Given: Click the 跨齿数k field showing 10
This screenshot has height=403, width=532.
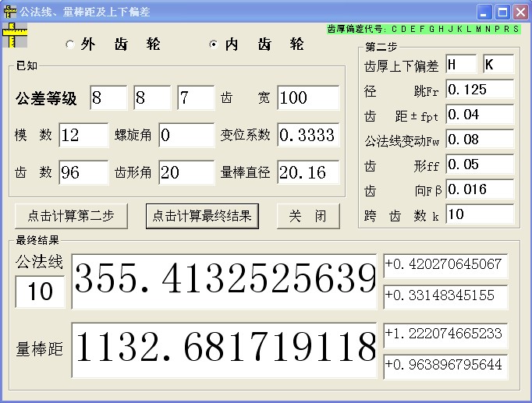Looking at the screenshot, I should (480, 214).
